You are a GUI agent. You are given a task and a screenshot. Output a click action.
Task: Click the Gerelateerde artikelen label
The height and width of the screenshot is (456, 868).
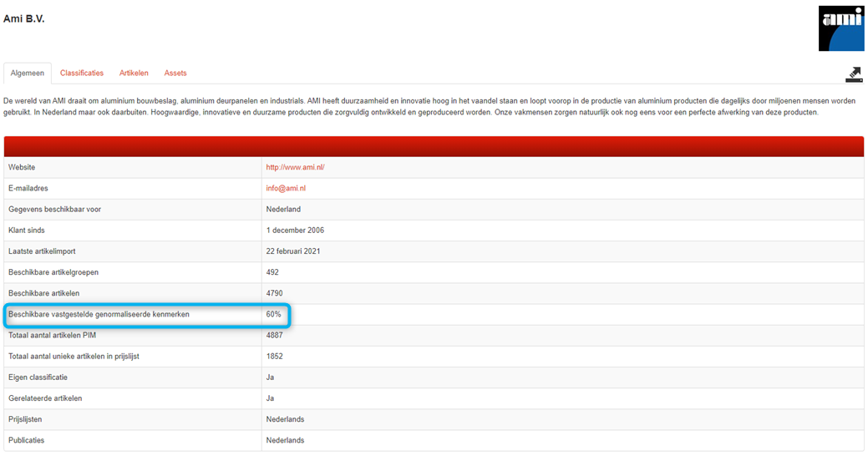[45, 398]
